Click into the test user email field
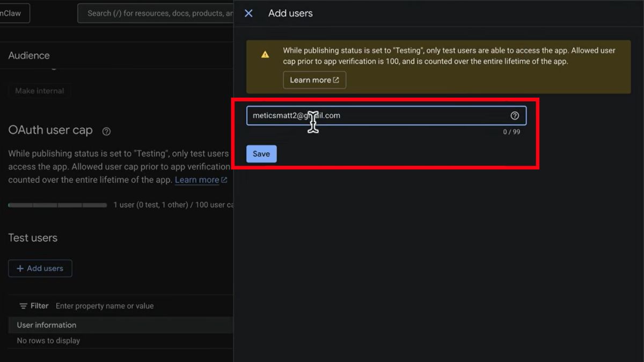Viewport: 644px width, 362px height. pos(376,116)
